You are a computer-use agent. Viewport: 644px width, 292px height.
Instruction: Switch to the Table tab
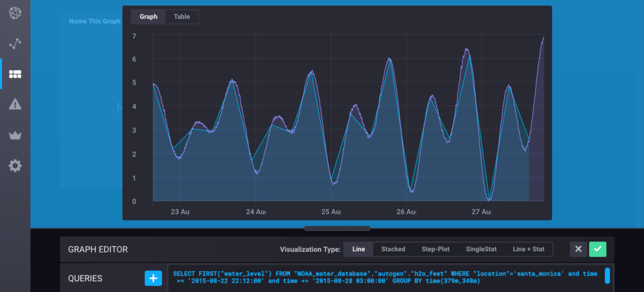182,17
